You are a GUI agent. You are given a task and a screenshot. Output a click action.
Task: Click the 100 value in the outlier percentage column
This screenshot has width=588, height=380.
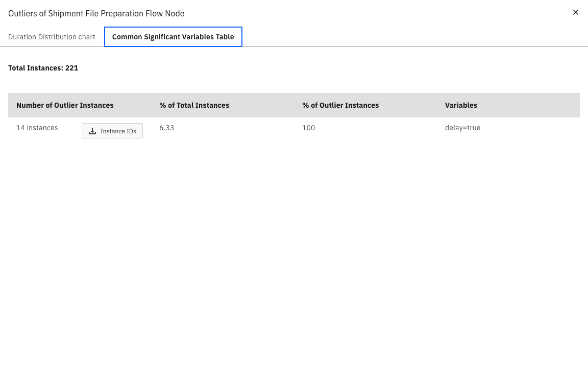pyautogui.click(x=308, y=128)
